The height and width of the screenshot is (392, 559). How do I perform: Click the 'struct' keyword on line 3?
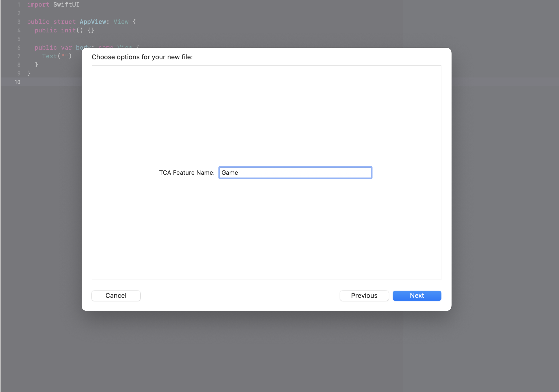coord(64,22)
